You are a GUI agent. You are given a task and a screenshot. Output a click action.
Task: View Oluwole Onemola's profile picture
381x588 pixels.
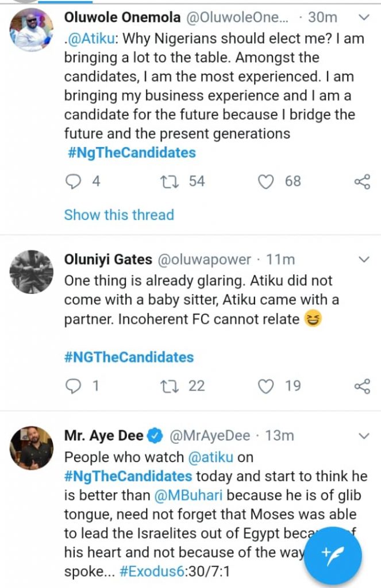click(32, 30)
